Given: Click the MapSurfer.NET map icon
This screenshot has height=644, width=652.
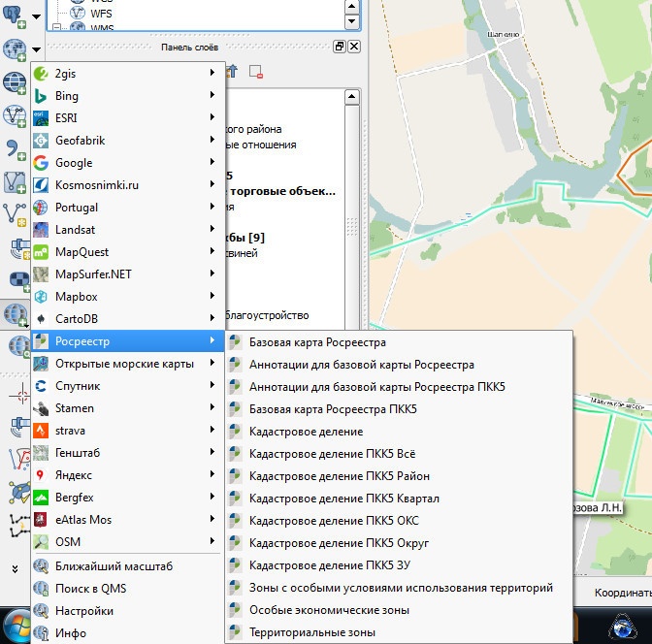Looking at the screenshot, I should pos(41,274).
